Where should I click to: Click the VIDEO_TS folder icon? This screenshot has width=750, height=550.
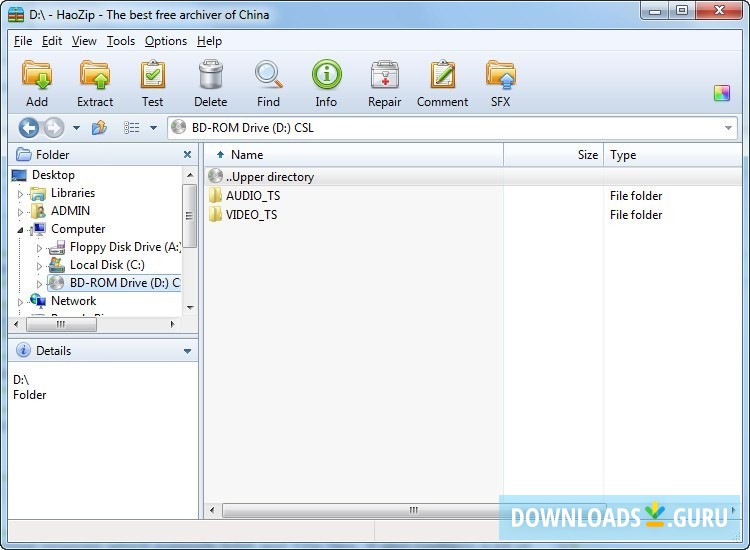click(x=215, y=215)
